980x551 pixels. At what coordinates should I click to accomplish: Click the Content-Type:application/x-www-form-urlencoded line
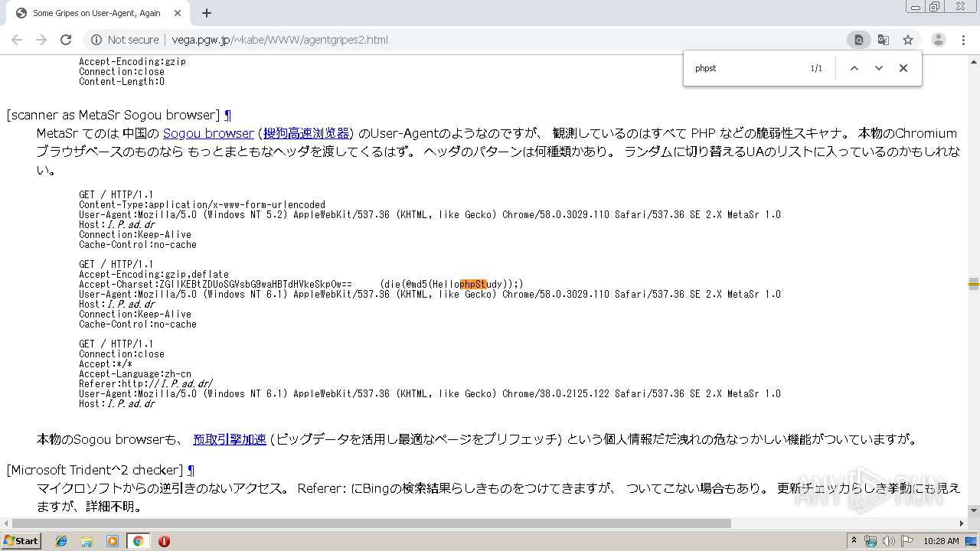coord(202,205)
